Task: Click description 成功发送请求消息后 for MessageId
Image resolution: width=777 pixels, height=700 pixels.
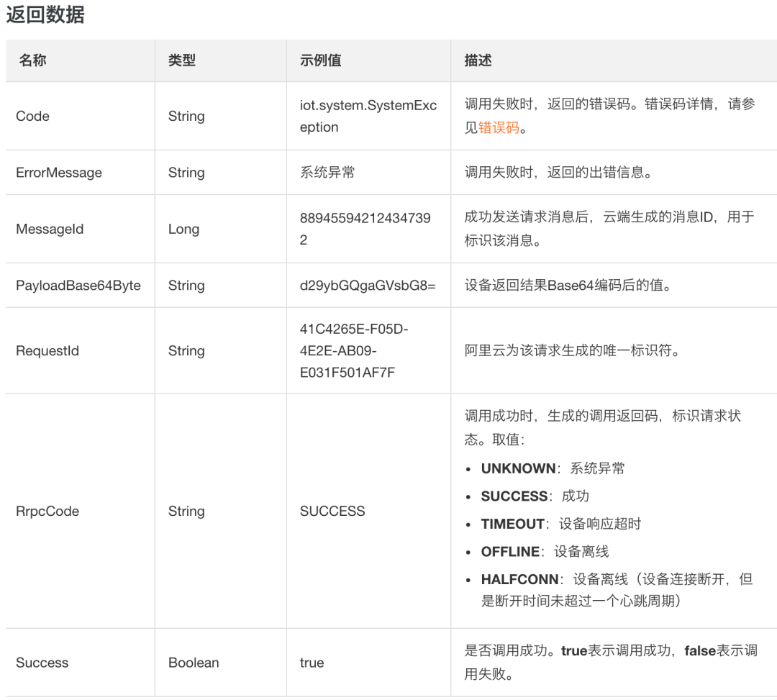Action: pyautogui.click(x=609, y=229)
